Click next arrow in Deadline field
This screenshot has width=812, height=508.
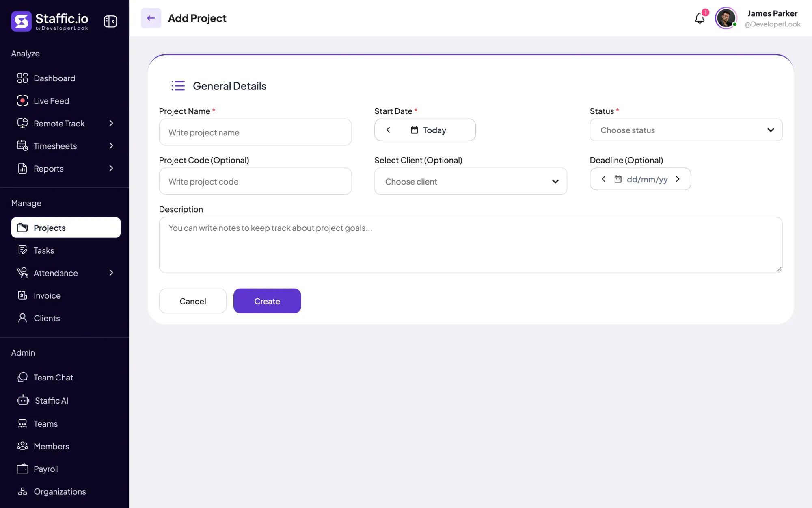click(x=678, y=179)
